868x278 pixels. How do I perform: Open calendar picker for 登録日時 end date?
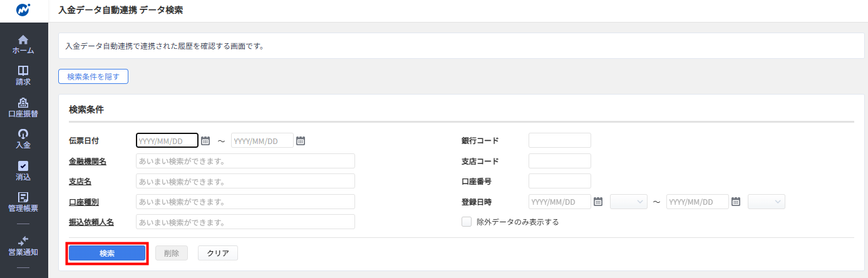tap(736, 202)
